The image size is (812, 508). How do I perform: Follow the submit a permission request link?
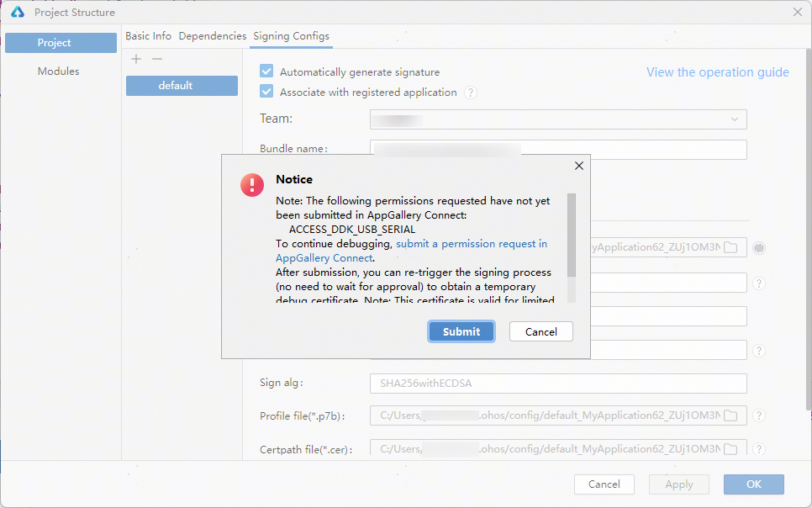click(x=471, y=244)
